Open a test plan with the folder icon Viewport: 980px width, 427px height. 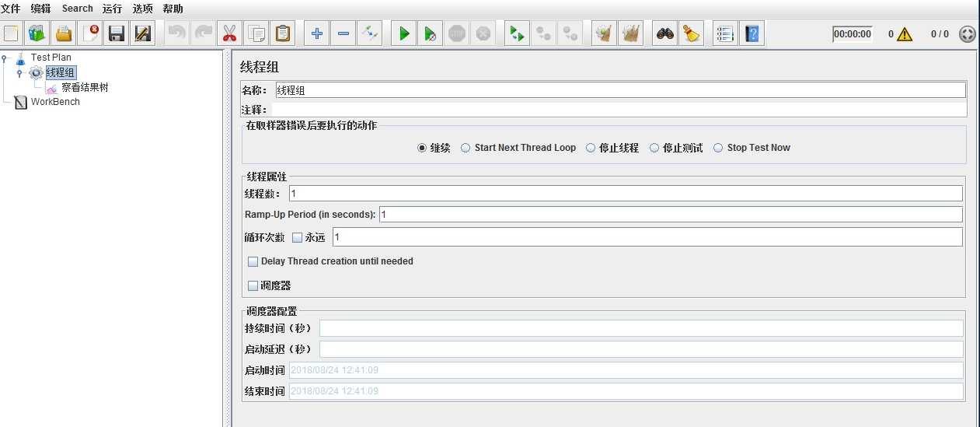(x=64, y=33)
